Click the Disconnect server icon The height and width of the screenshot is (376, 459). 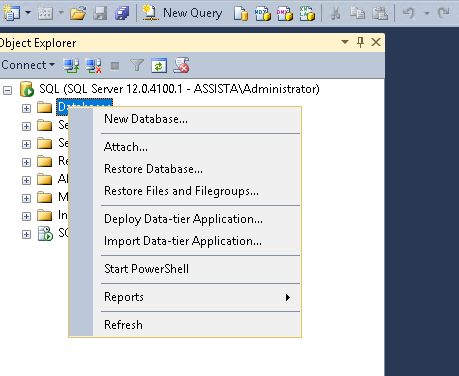(93, 65)
